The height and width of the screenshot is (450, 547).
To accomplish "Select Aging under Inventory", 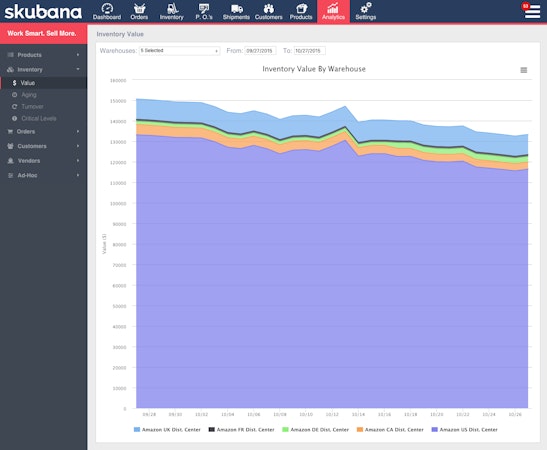I will (29, 95).
